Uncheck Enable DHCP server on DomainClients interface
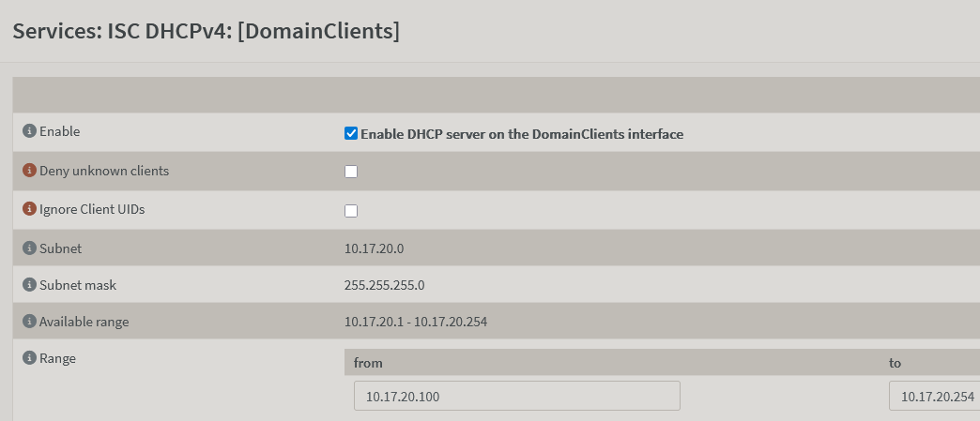980x421 pixels. click(x=351, y=133)
